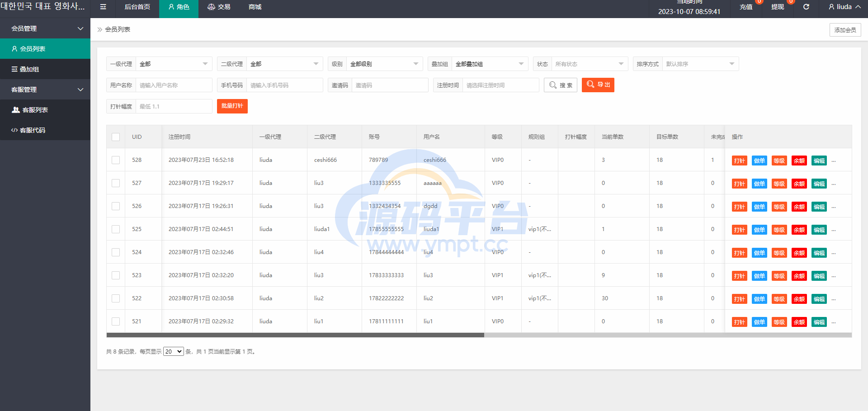Click the 等级 button for UID 524
Image resolution: width=868 pixels, height=411 pixels.
(779, 253)
